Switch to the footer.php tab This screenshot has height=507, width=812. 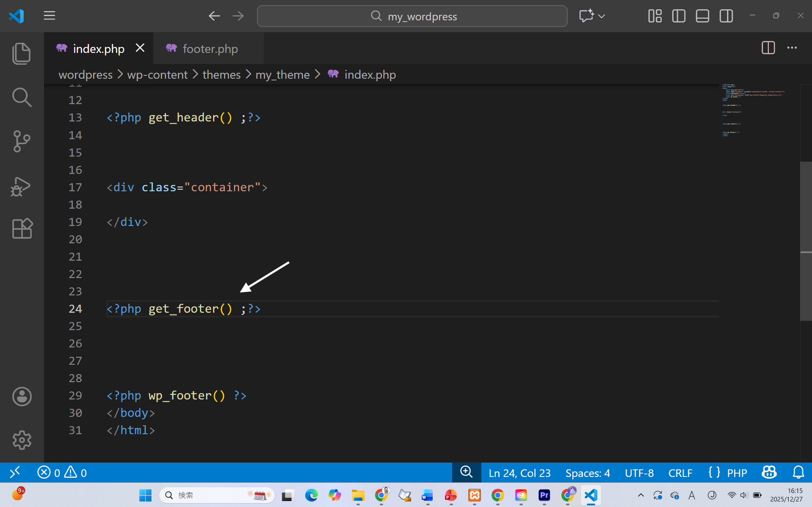click(x=210, y=49)
